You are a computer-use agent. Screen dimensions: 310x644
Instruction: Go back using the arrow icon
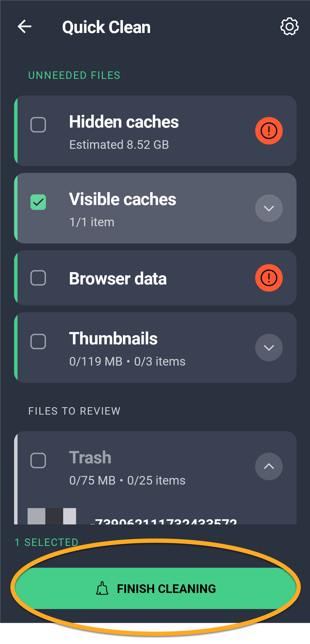pos(25,27)
